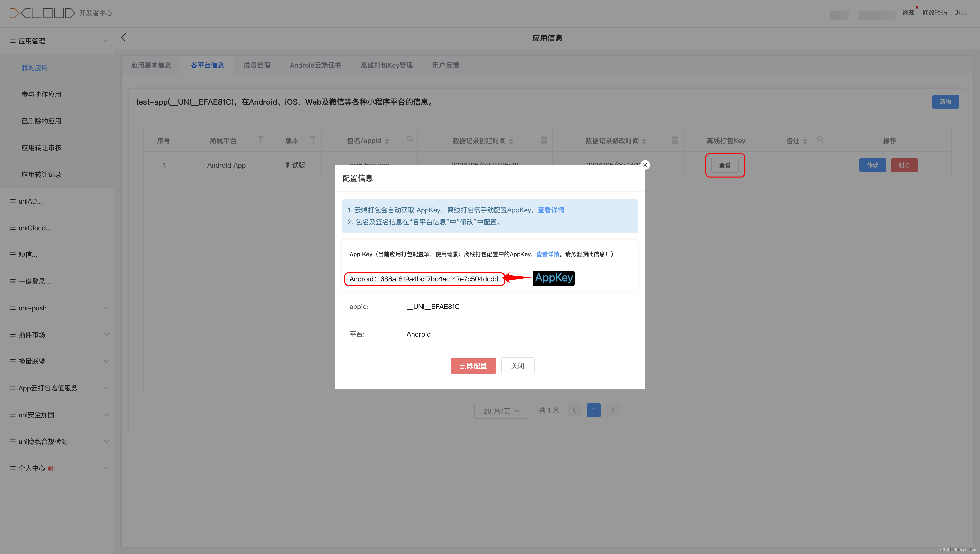Open 参与协作应用 in sidebar
This screenshot has width=980, height=554.
(x=41, y=94)
